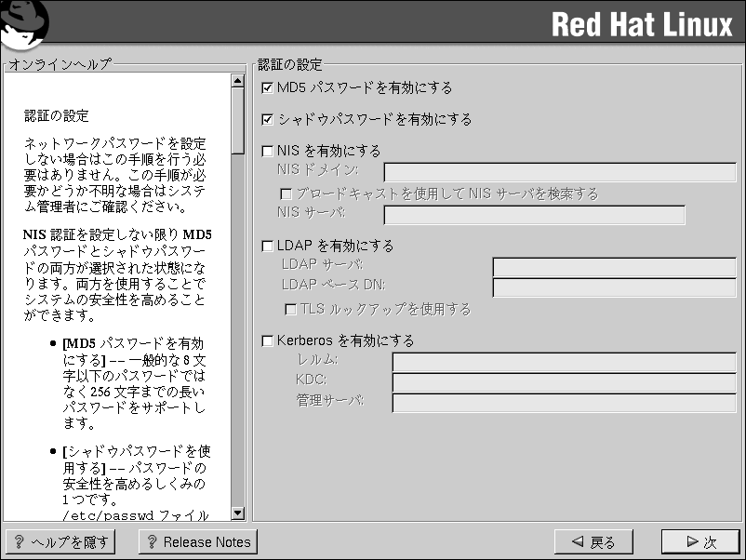Click the back arrow icon beside 戻る
The image size is (746, 560).
[578, 542]
